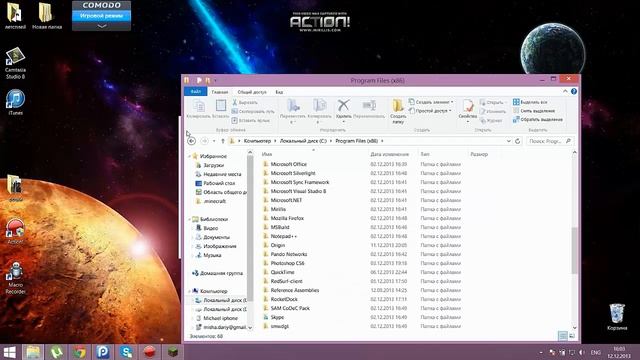Click the Forward navigation arrow

point(204,141)
